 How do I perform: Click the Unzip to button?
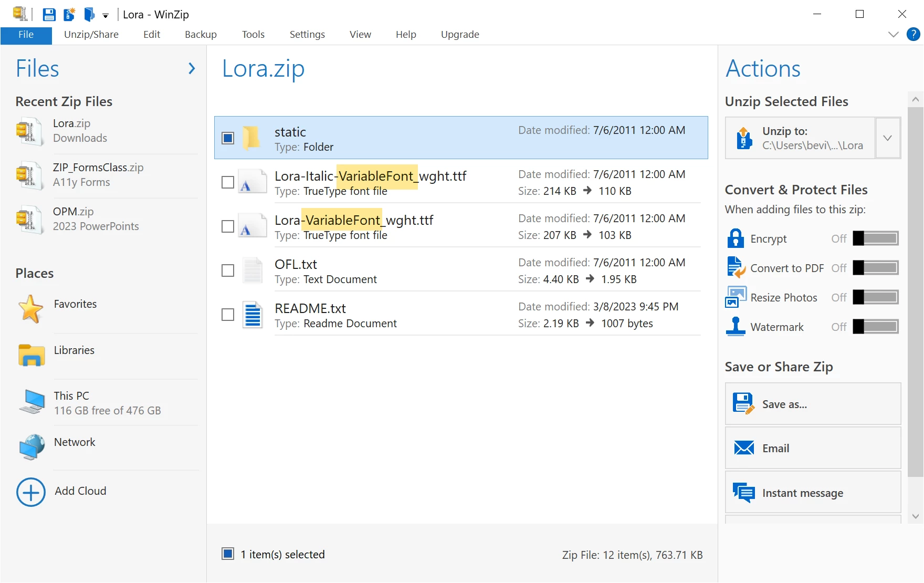800,138
